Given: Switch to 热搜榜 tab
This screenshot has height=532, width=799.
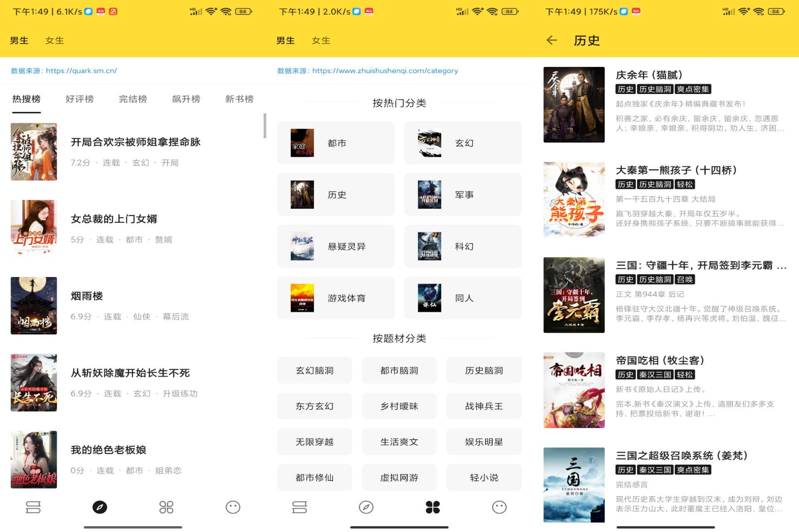Looking at the screenshot, I should (26, 99).
